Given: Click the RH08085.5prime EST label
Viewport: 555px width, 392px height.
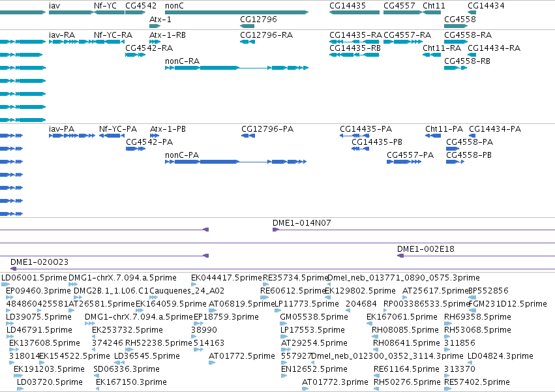Looking at the screenshot, I should 405,329.
